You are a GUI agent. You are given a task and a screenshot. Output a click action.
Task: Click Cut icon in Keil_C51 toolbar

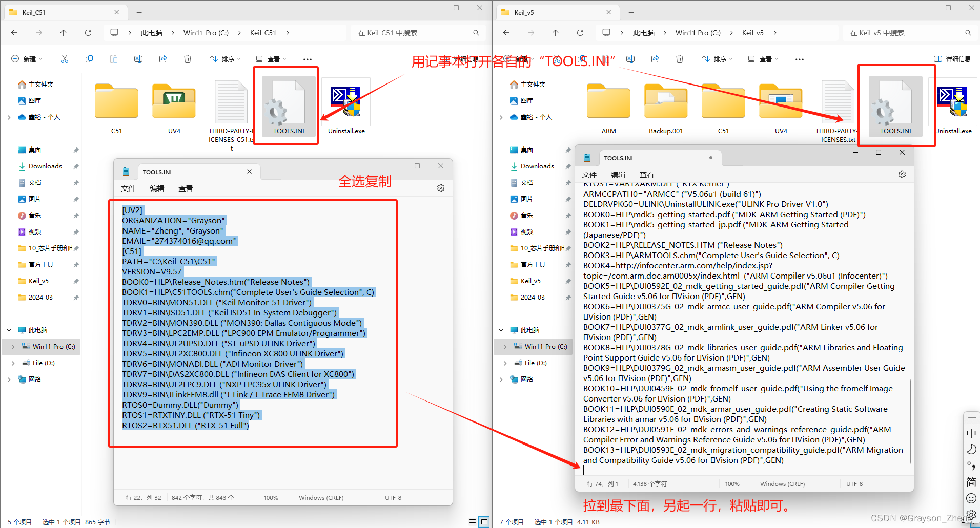point(65,59)
